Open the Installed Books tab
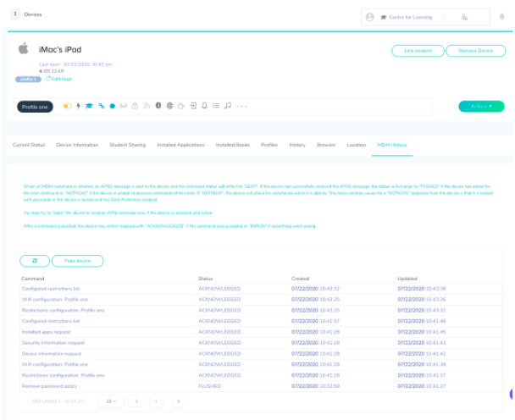This screenshot has width=515, height=420. (x=233, y=145)
